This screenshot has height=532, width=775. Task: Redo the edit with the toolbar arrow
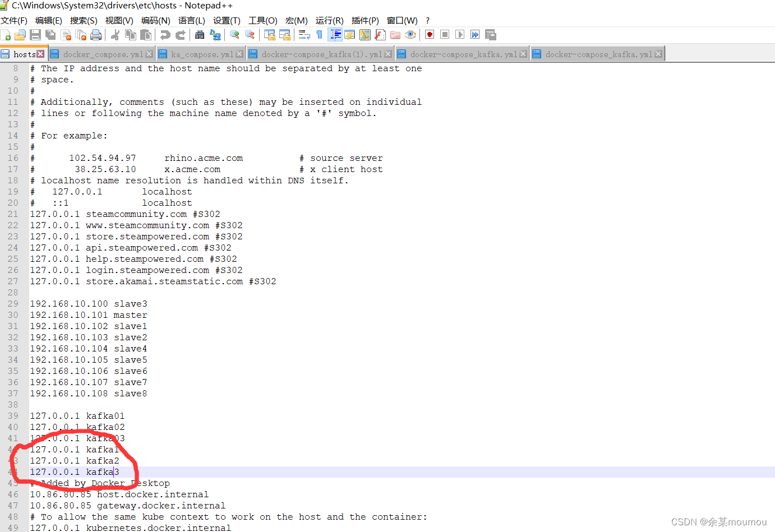pos(181,35)
